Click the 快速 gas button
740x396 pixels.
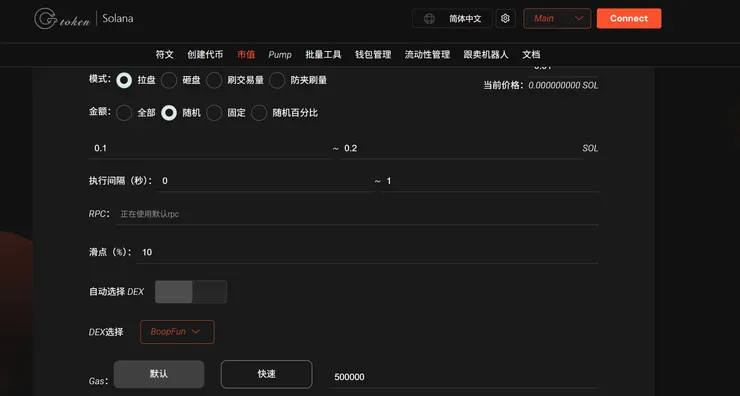tap(267, 374)
